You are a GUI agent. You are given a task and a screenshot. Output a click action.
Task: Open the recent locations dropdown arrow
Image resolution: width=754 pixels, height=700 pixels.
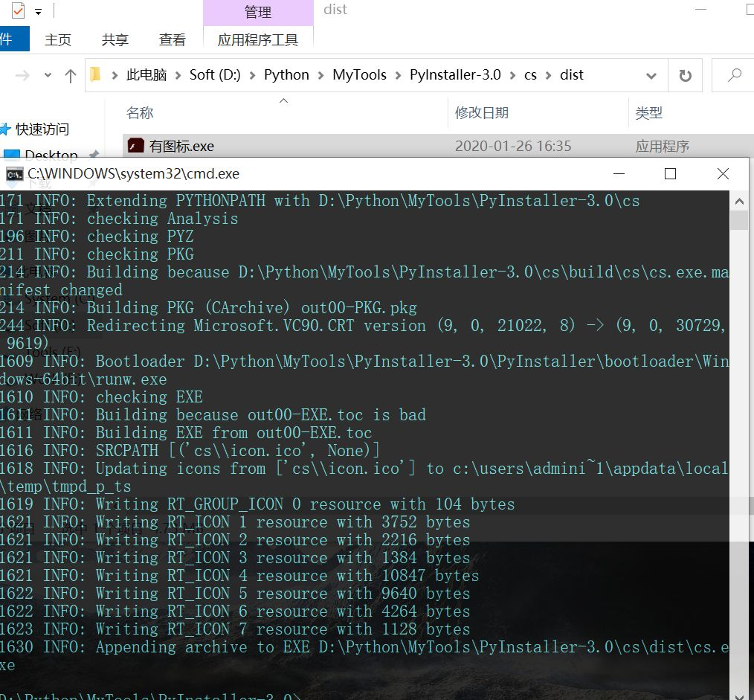click(48, 76)
